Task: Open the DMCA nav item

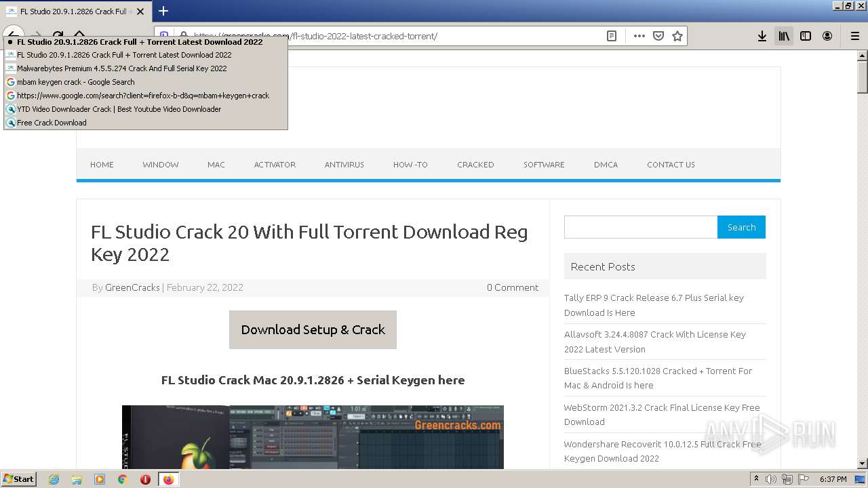Action: pos(606,165)
